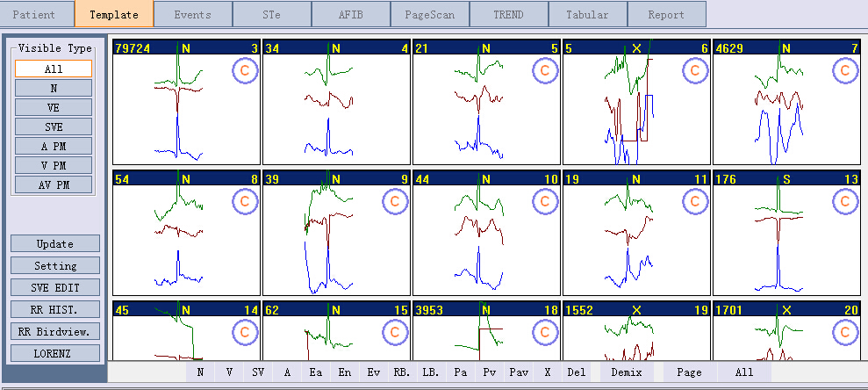Filter visible type to AV PM
This screenshot has height=390, width=868.
[x=54, y=184]
